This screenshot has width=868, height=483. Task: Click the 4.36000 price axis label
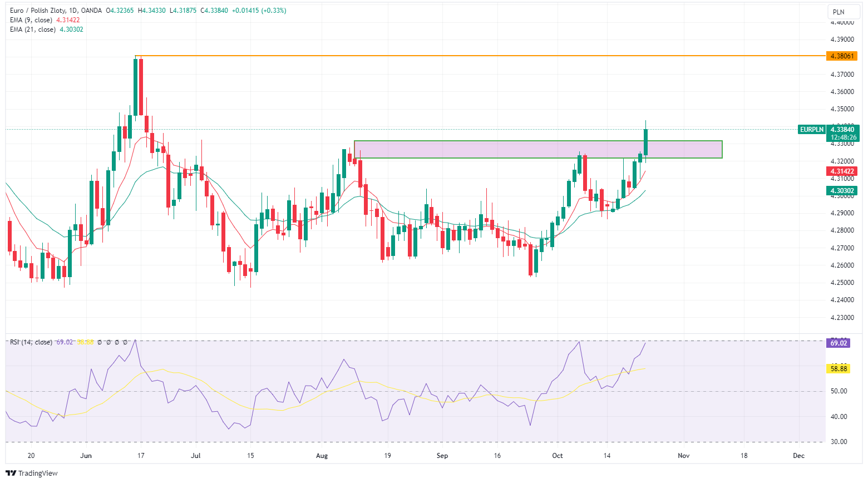click(842, 92)
